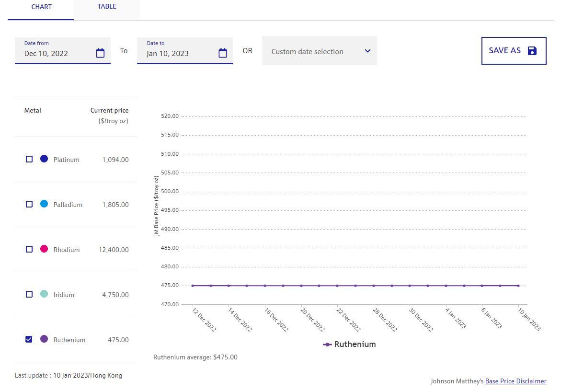Click the dark blue Platinum color dot

(x=44, y=159)
